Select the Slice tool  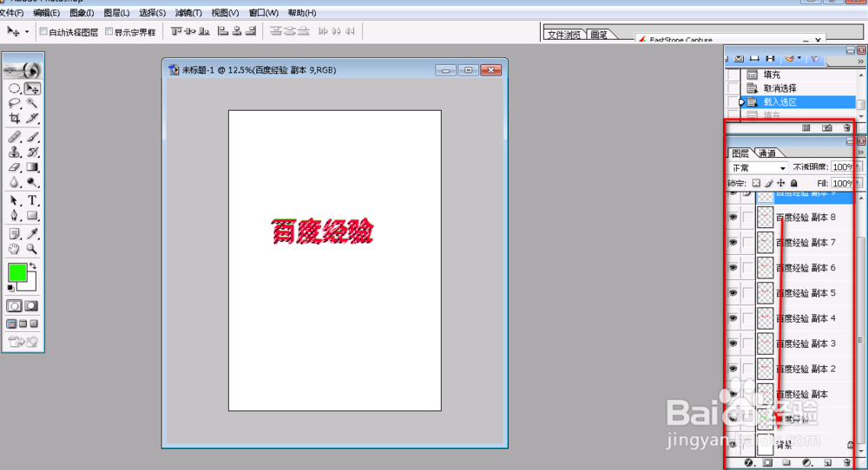tap(32, 118)
